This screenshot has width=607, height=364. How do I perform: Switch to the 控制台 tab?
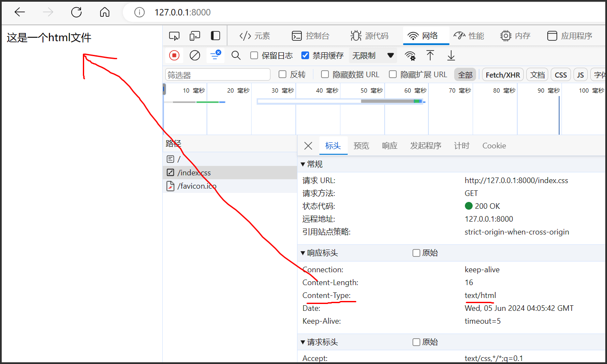tap(310, 36)
